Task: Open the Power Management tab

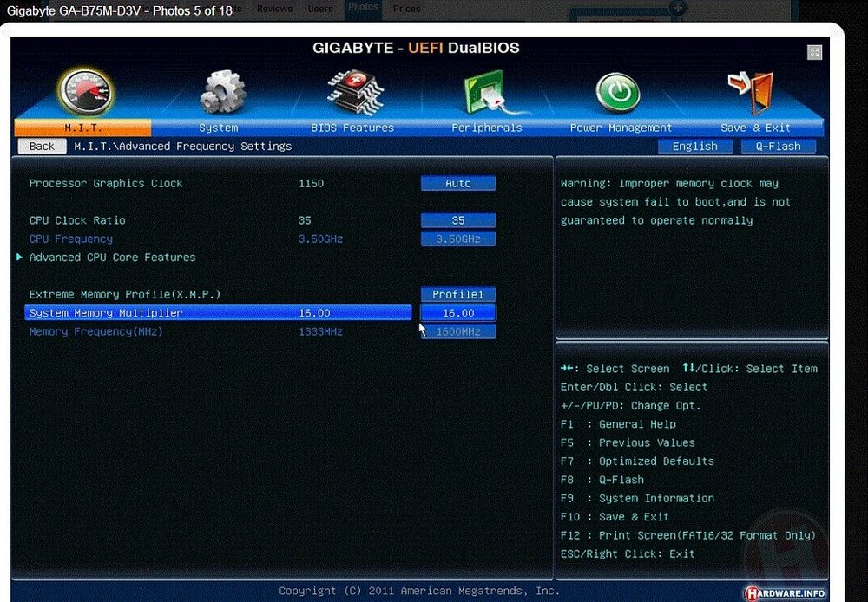Action: (621, 128)
